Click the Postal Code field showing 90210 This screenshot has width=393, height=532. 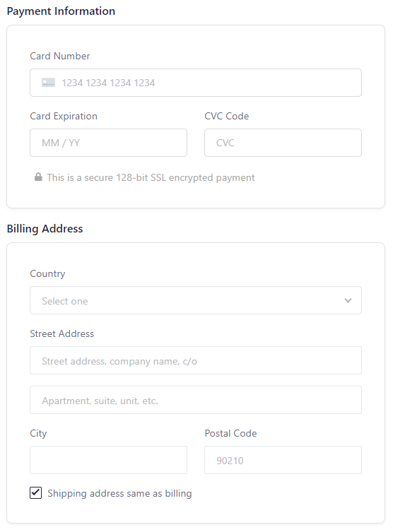(x=283, y=460)
